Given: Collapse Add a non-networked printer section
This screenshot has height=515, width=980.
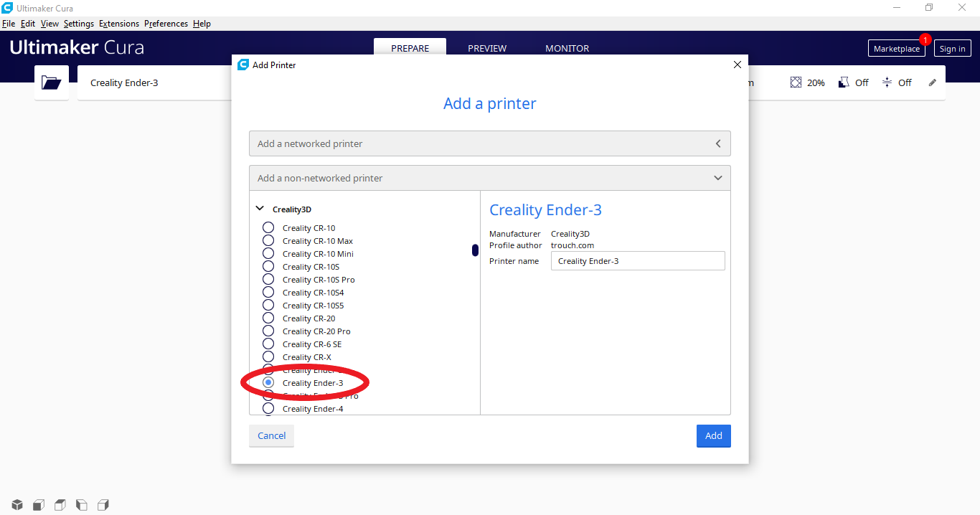Looking at the screenshot, I should point(490,178).
